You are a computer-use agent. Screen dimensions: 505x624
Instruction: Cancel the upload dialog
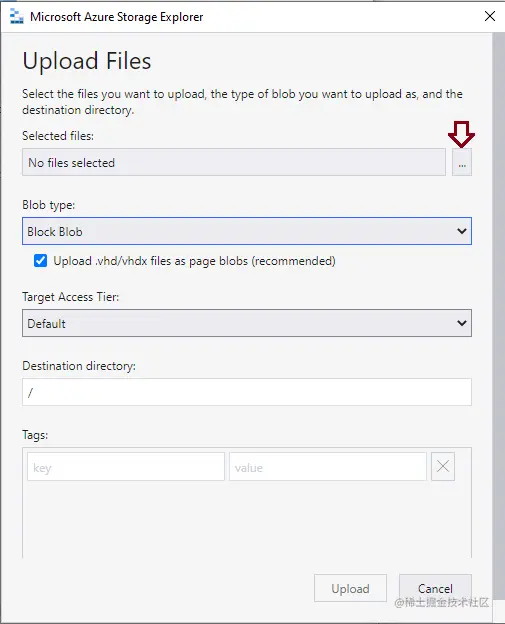pos(435,588)
